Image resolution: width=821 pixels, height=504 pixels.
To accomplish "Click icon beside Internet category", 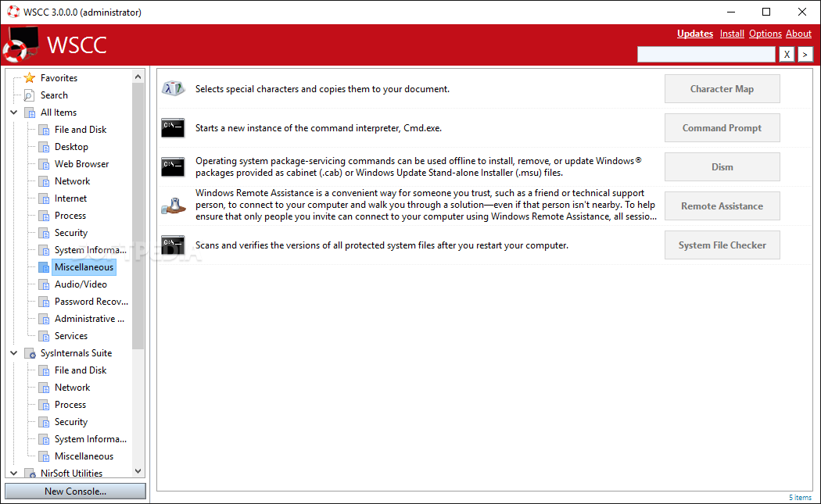I will [45, 199].
